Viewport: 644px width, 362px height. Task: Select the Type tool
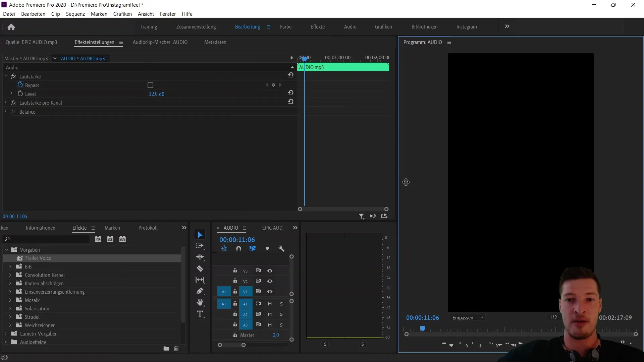coord(200,314)
